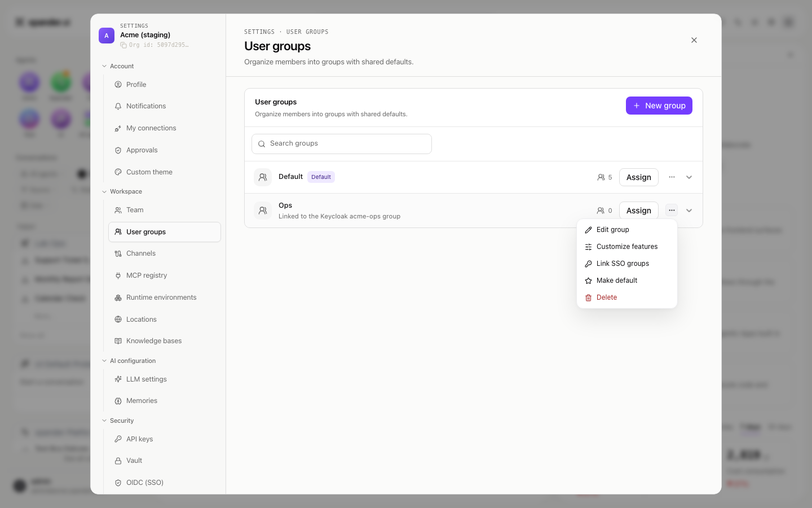Viewport: 812px width, 508px height.
Task: Click the Ops group people icon
Action: pos(263,211)
